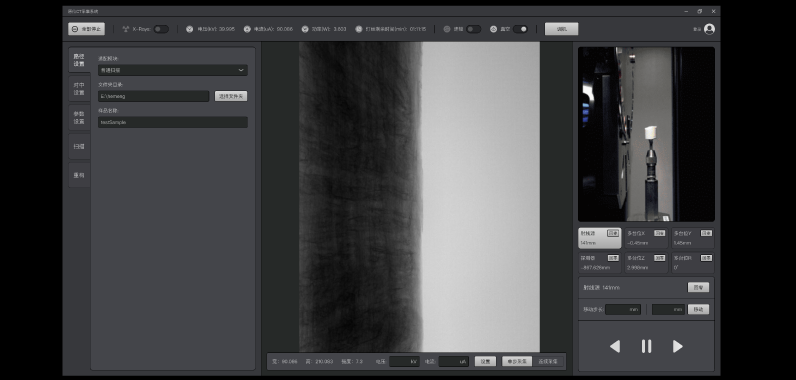Click the stop-all button icon at top left
The width and height of the screenshot is (796, 380).
click(75, 29)
